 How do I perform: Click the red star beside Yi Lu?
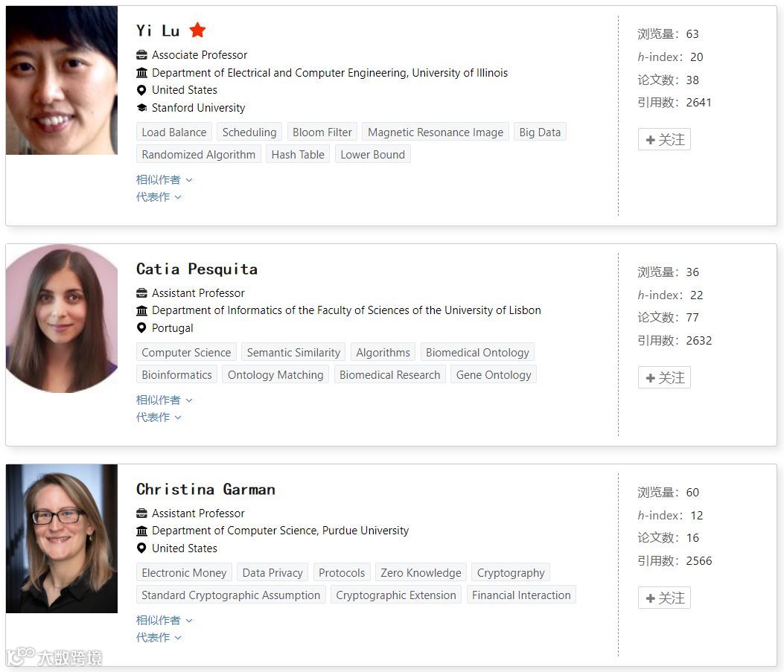click(x=197, y=31)
